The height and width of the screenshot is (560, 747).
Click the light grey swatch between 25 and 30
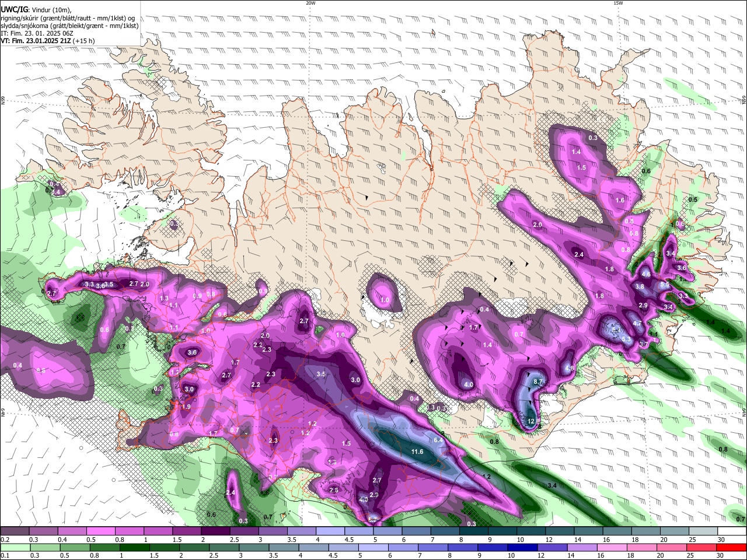tap(704, 532)
